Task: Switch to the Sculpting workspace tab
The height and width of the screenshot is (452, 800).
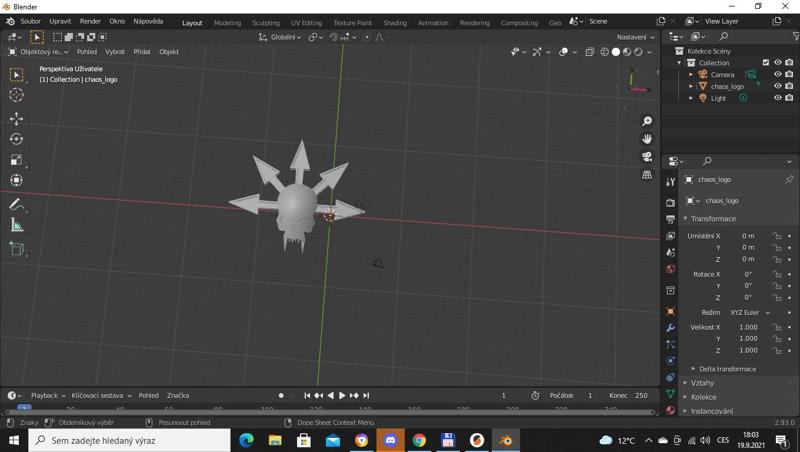Action: (266, 22)
